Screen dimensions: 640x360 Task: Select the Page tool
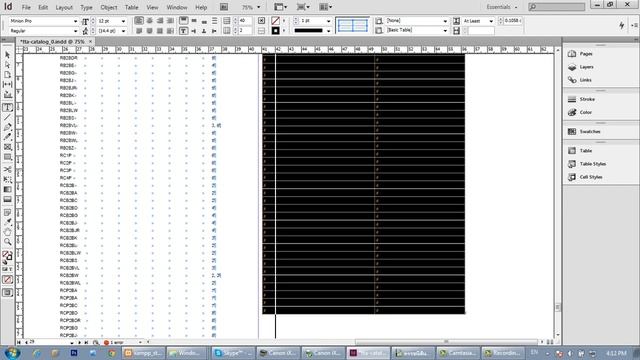(7, 75)
